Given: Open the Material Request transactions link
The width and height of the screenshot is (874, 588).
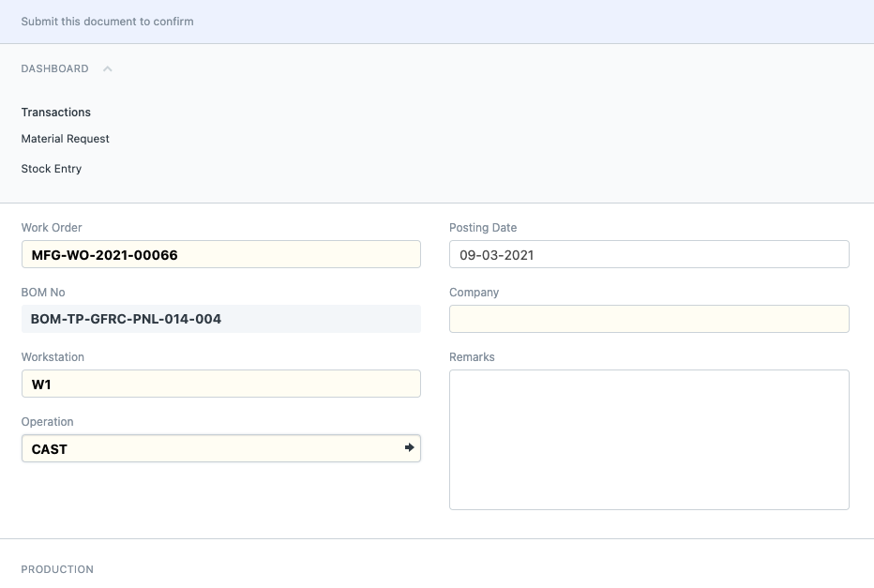Looking at the screenshot, I should (66, 139).
